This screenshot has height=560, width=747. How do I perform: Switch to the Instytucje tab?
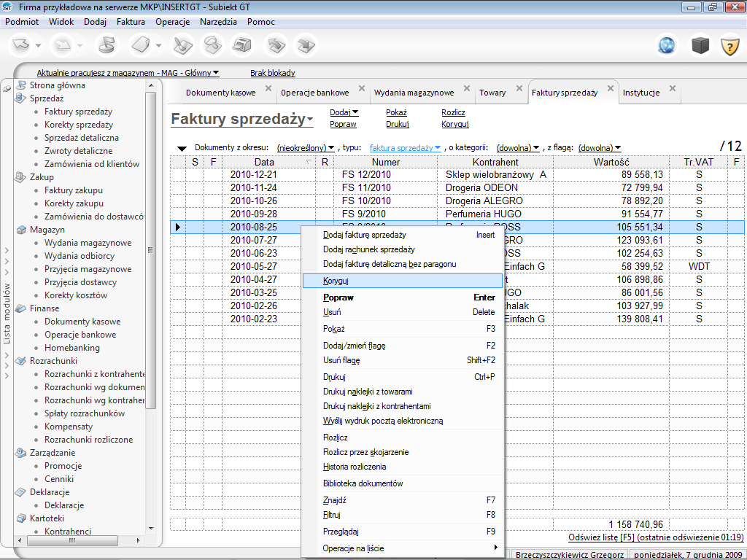coord(640,93)
